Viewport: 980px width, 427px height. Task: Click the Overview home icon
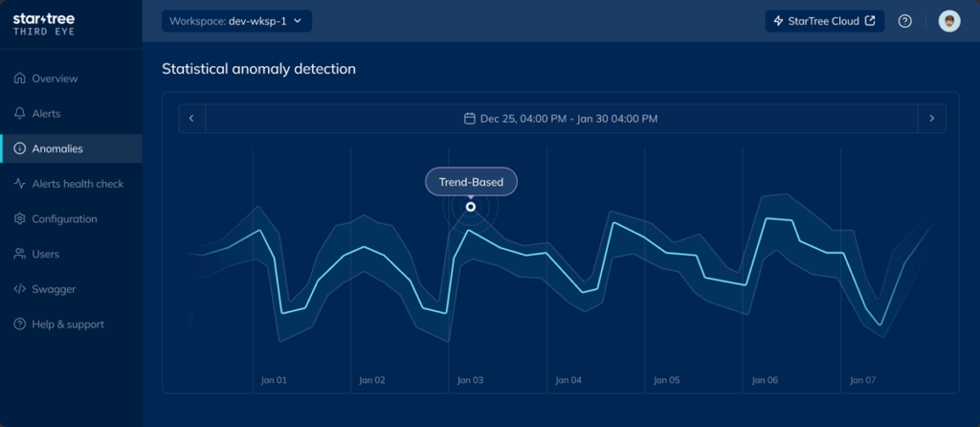point(20,79)
